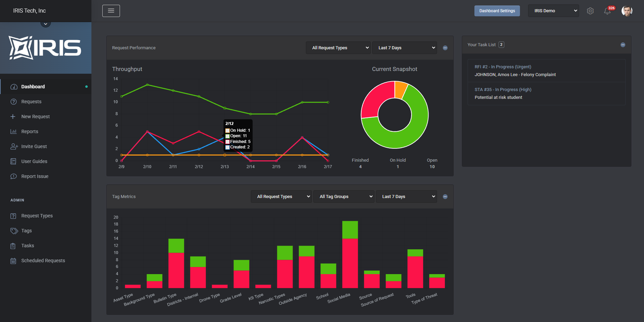Open notifications bell with 326 badge
Image resolution: width=644 pixels, height=322 pixels.
[608, 11]
